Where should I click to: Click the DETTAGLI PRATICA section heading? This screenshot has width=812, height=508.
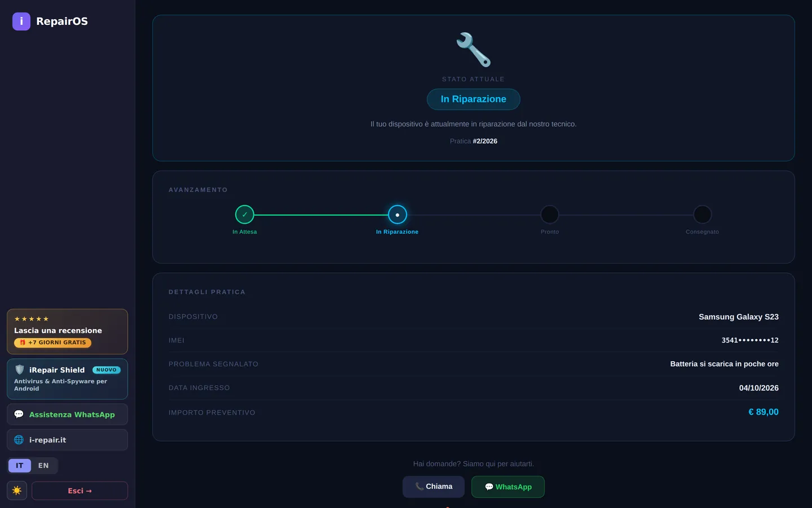(x=207, y=292)
